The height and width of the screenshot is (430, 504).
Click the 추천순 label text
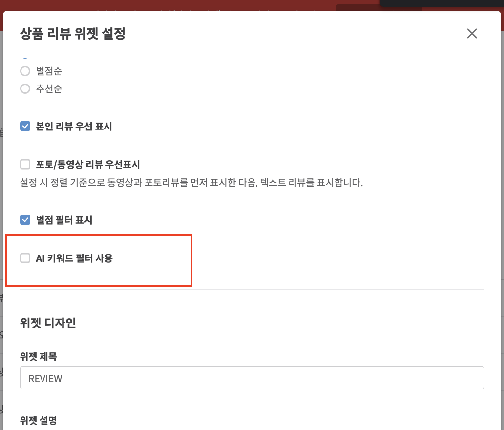point(49,89)
